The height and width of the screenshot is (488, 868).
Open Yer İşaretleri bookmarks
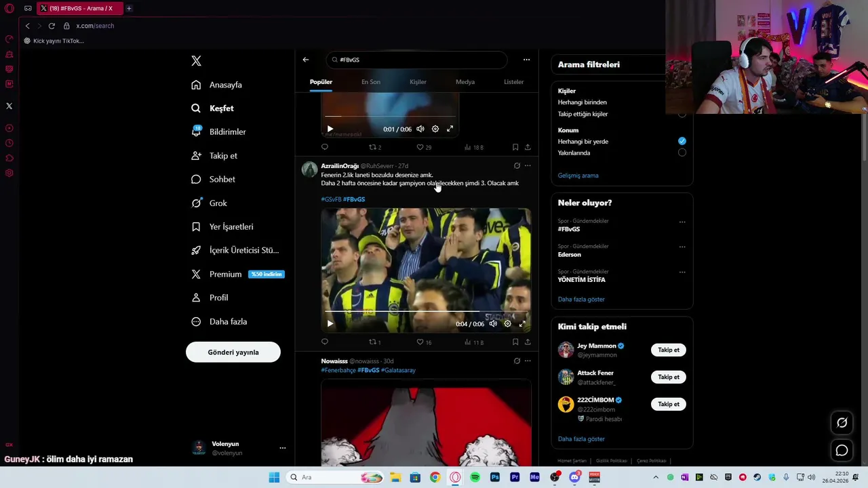[222, 226]
